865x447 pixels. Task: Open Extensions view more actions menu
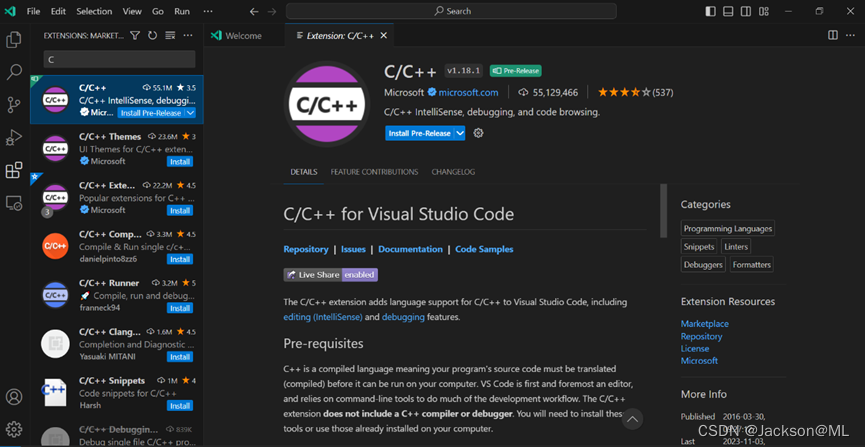[188, 35]
